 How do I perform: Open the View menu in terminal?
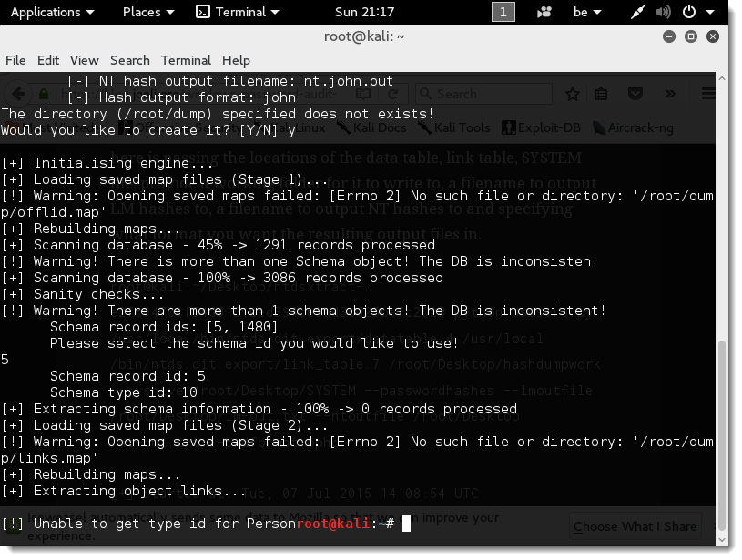tap(85, 60)
